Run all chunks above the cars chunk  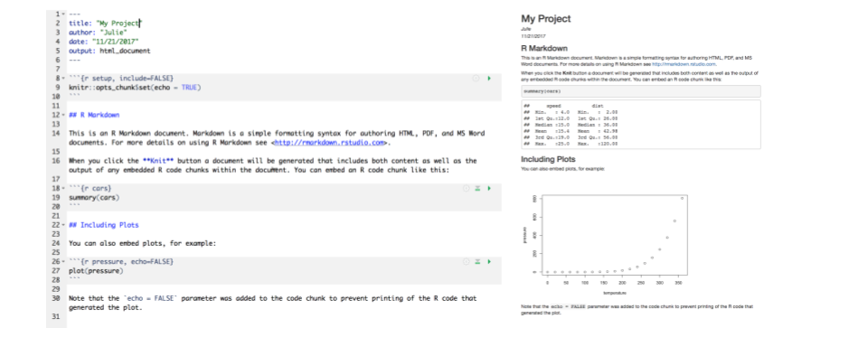(477, 189)
